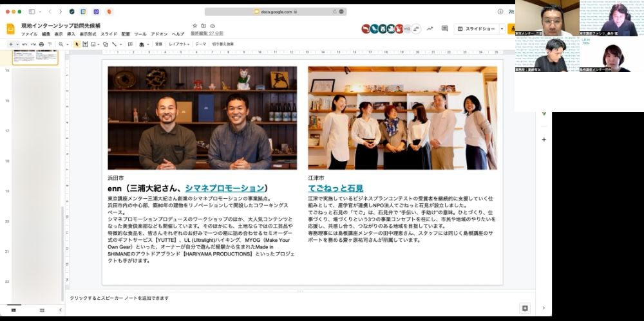
Task: Open the ファイル menu
Action: click(x=29, y=34)
